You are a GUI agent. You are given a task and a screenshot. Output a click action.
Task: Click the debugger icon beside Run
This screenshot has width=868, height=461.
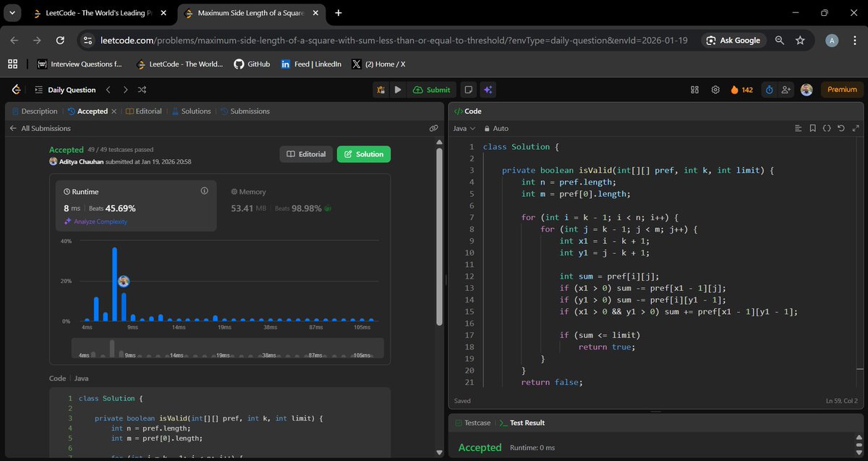[x=380, y=90]
